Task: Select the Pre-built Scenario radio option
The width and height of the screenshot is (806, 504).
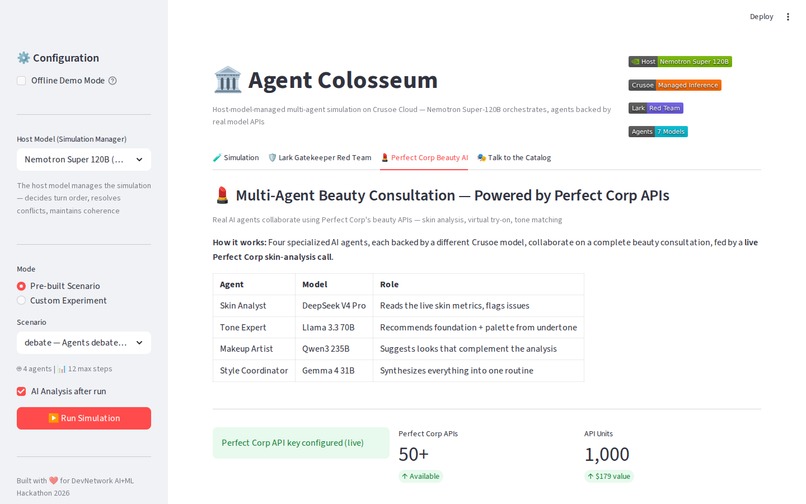Action: pos(21,286)
